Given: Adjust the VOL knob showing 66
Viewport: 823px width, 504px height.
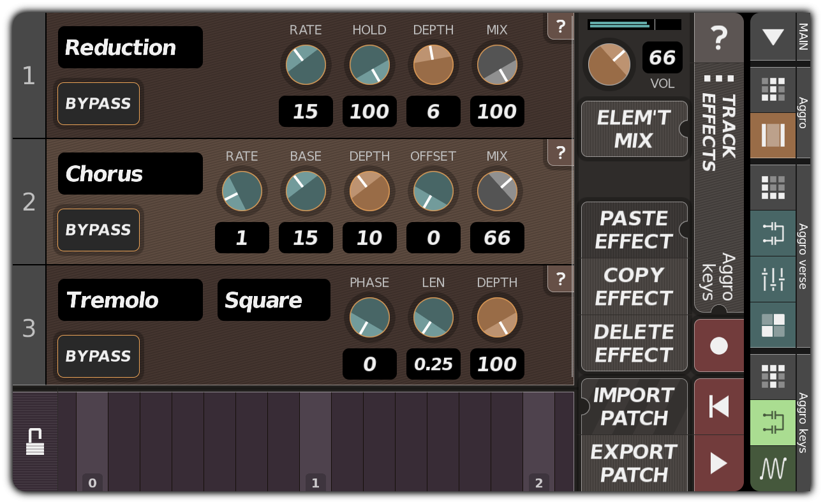Looking at the screenshot, I should point(609,64).
